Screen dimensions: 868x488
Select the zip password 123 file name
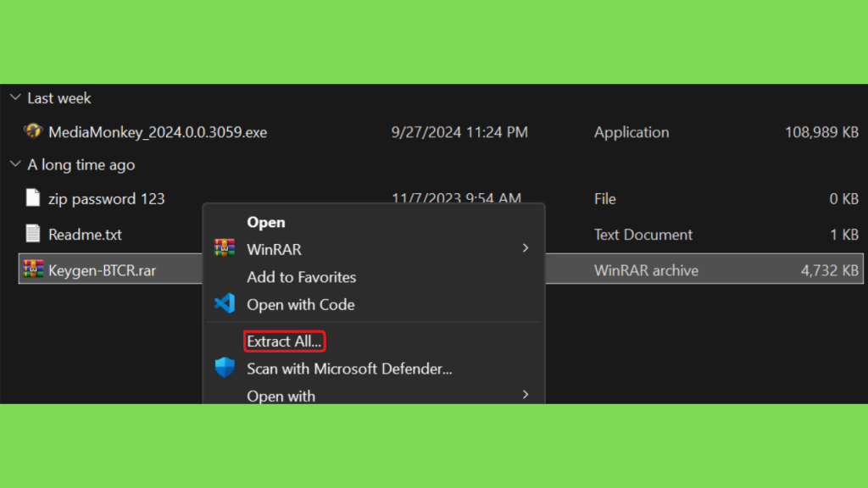click(x=106, y=198)
